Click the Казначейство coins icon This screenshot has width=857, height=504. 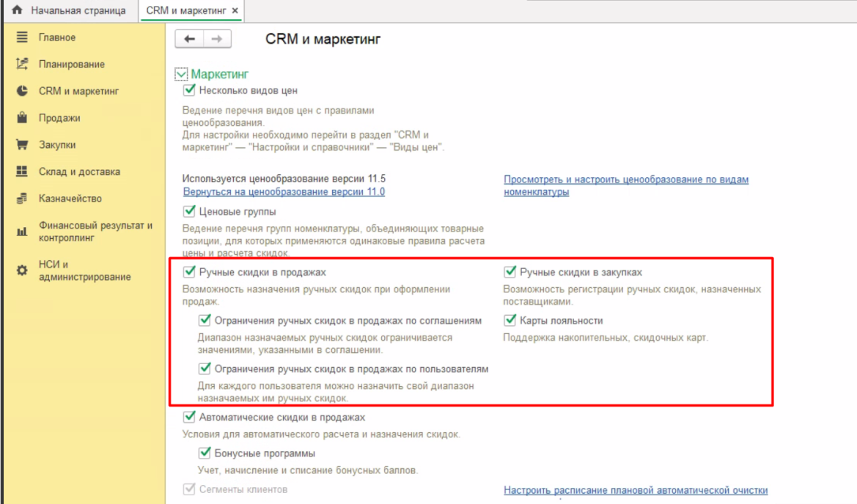tap(22, 199)
